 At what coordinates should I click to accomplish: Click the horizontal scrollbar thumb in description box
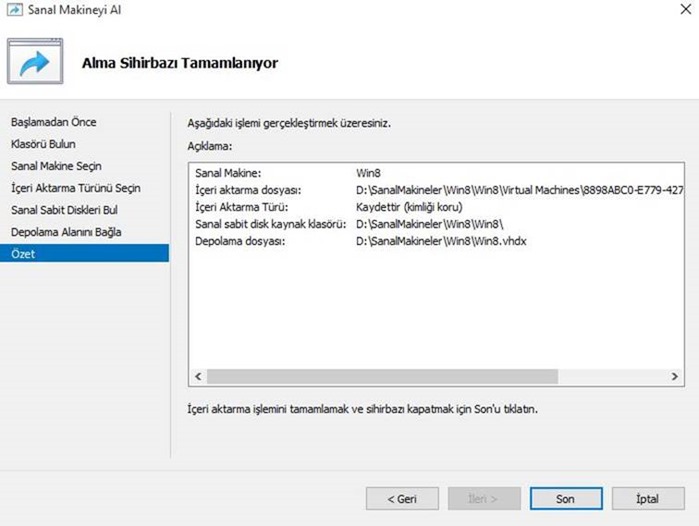coord(382,377)
